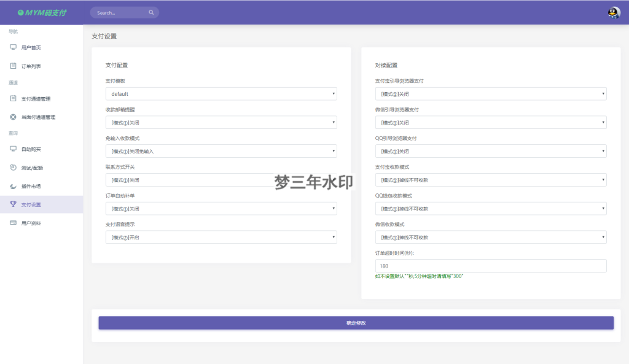629x364 pixels.
Task: Click the green timeout hint text
Action: point(419,276)
